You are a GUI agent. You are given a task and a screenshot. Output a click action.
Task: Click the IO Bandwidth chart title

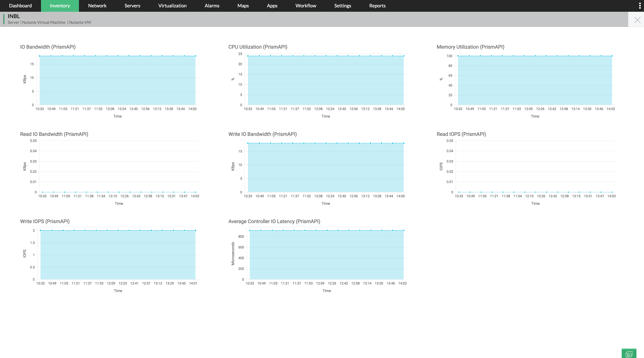pos(48,47)
